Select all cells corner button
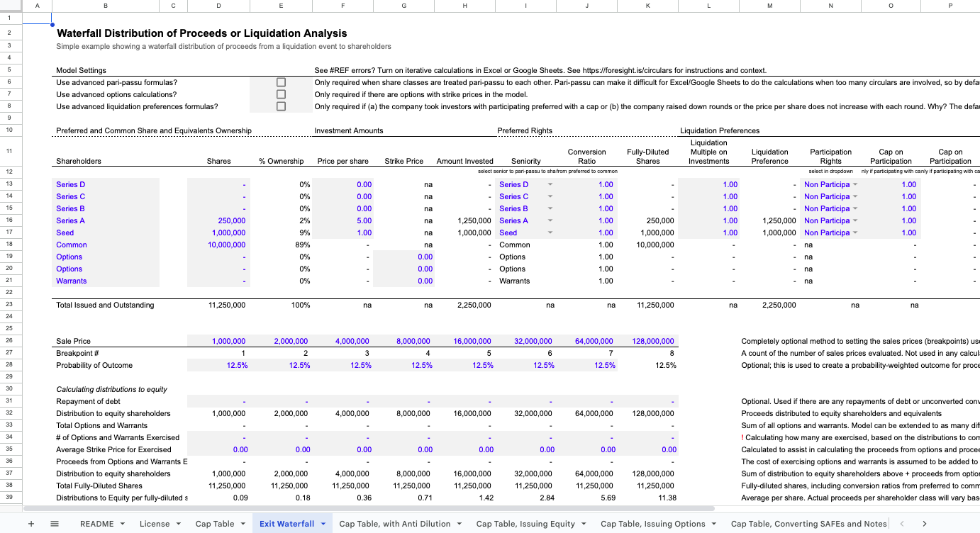Image resolution: width=980 pixels, height=533 pixels. 11,6
